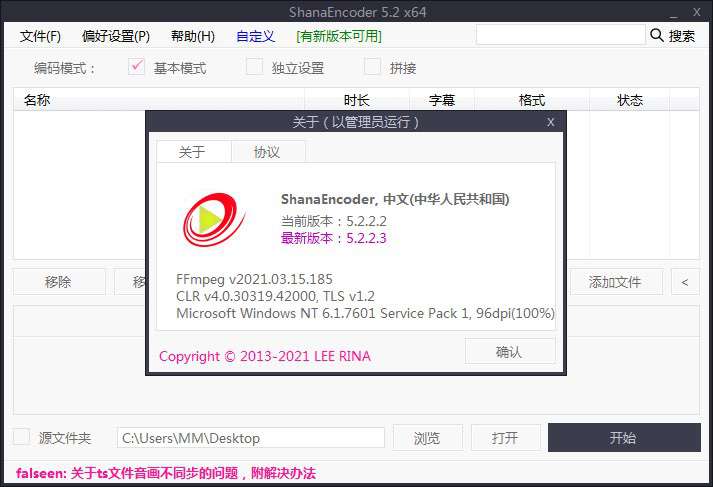Image resolution: width=713 pixels, height=487 pixels.
Task: Click the 当前版本：5.2.2.2 text
Action: 334,221
